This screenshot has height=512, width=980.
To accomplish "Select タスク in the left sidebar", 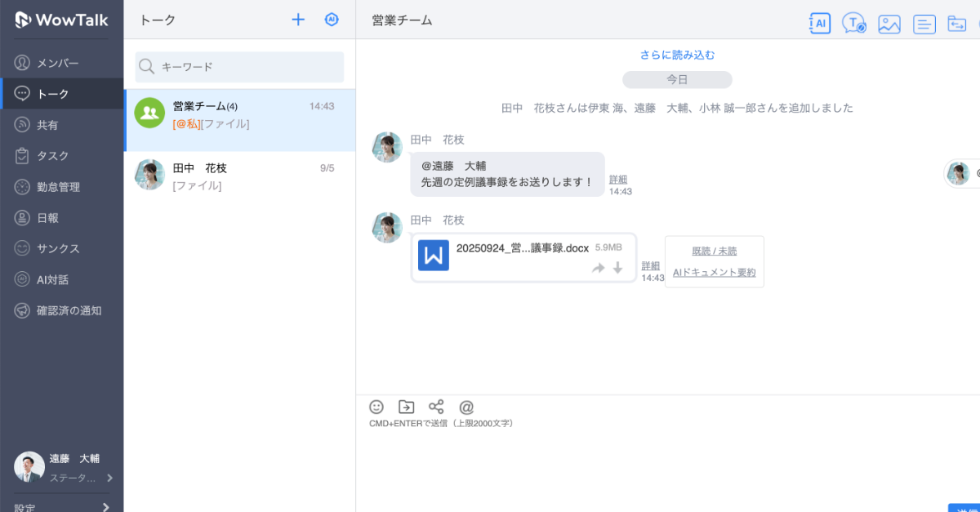I will pos(52,156).
